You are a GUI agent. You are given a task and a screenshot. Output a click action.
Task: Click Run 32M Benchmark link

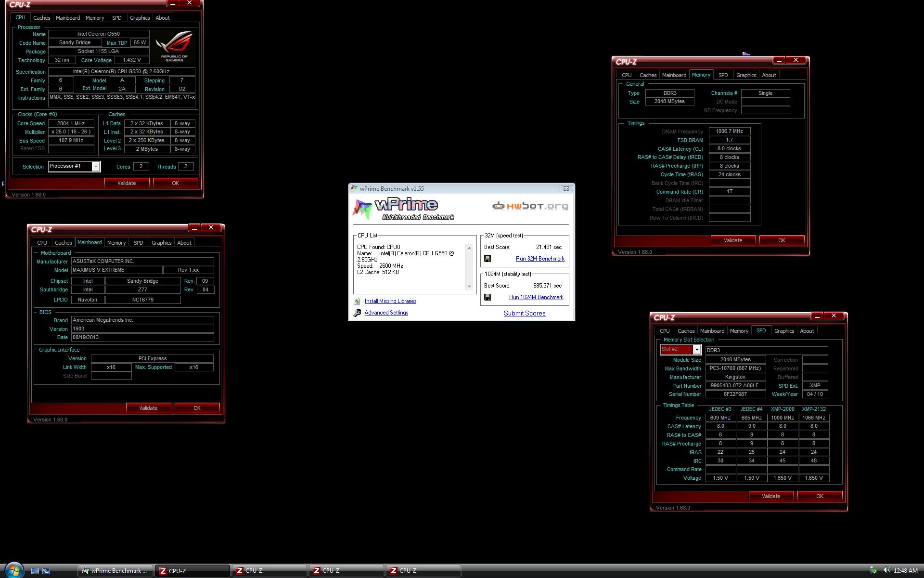(x=540, y=259)
